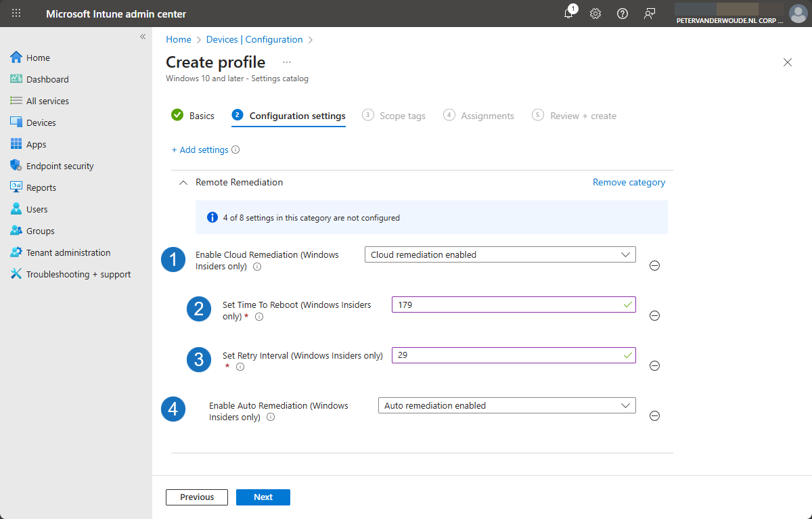Click the Next button
This screenshot has width=812, height=519.
point(263,497)
